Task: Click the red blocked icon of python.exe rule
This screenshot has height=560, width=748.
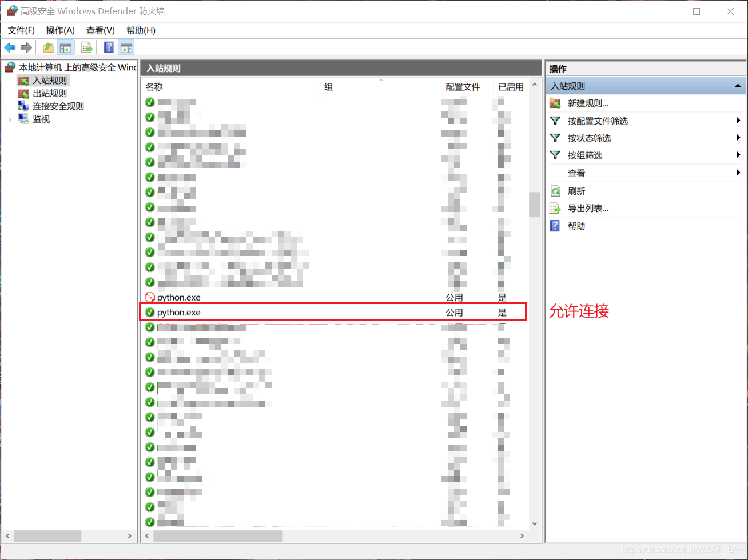Action: [150, 297]
